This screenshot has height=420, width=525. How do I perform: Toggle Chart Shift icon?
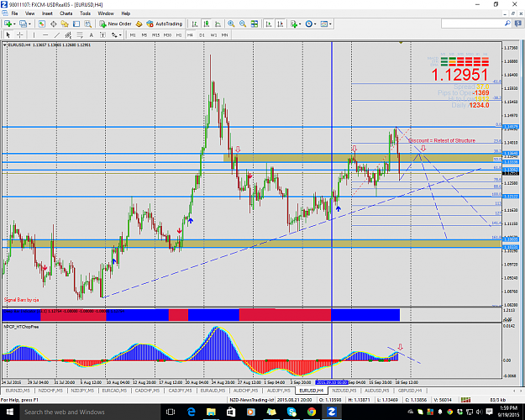pyautogui.click(x=281, y=24)
